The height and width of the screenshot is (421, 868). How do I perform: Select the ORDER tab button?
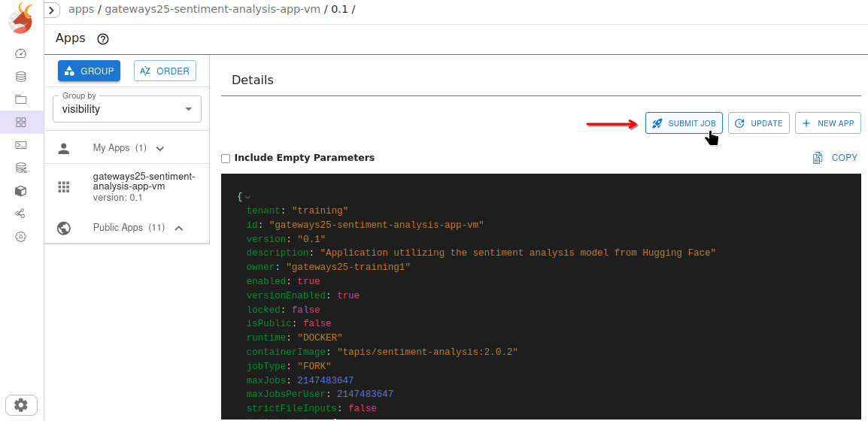165,71
